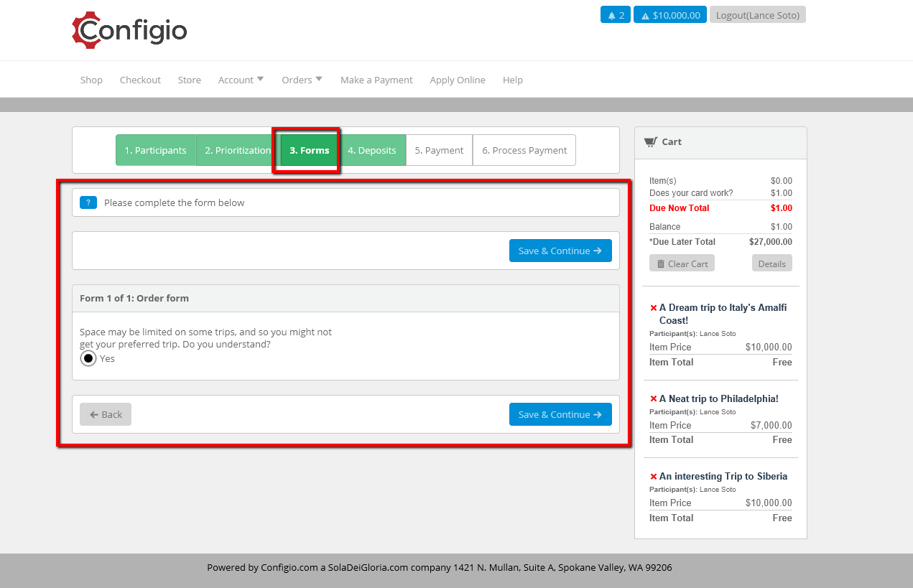913x588 pixels.
Task: Click the blue question mark help icon
Action: [x=88, y=202]
